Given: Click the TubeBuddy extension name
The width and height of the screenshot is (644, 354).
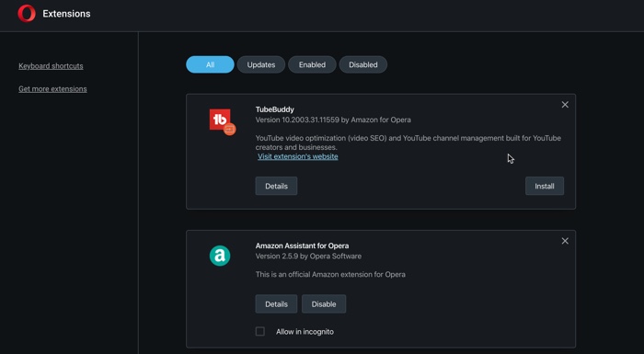Looking at the screenshot, I should pos(275,109).
